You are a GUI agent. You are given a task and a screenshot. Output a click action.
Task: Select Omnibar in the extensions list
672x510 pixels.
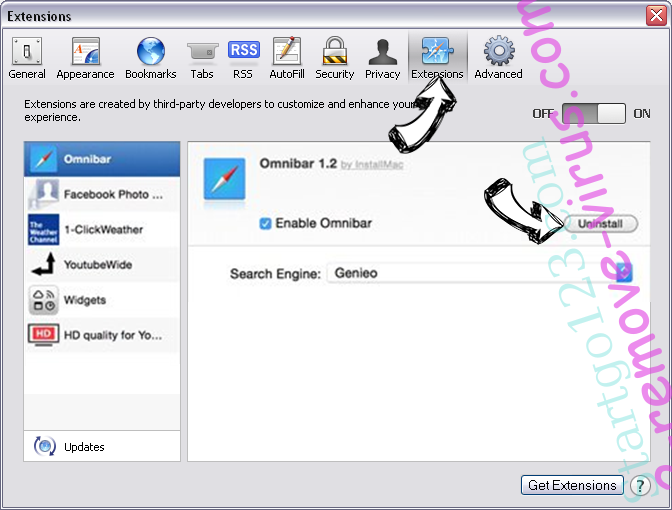102,159
